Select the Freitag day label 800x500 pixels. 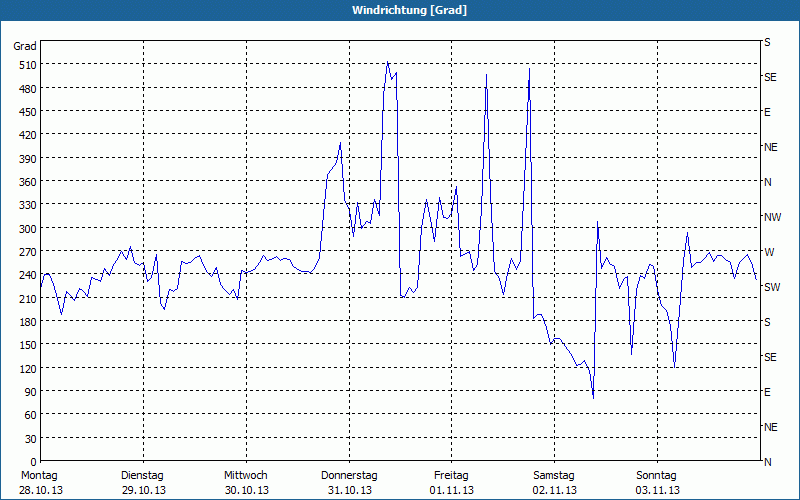pos(451,476)
